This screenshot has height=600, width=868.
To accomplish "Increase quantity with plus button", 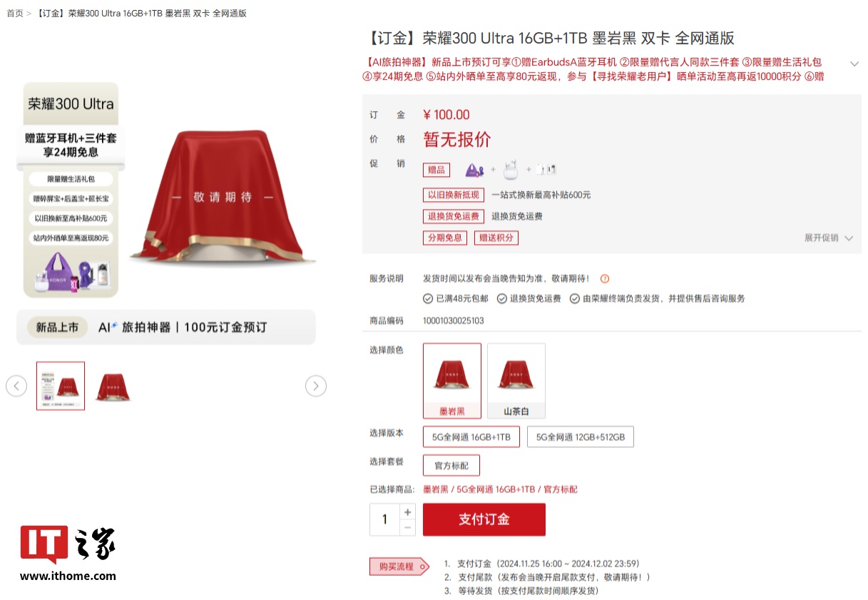I will tap(407, 512).
